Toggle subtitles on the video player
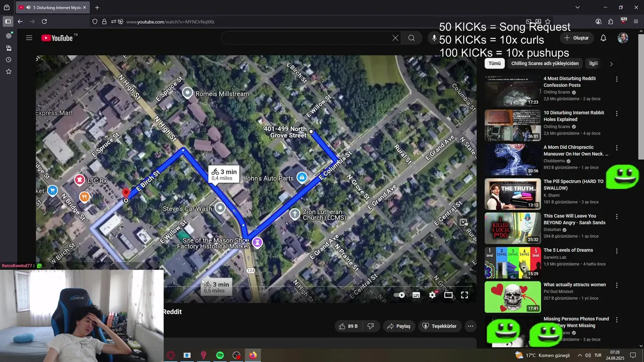This screenshot has width=644, height=362. (x=416, y=295)
